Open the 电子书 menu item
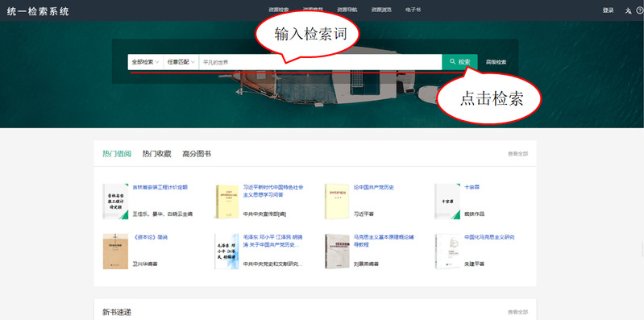This screenshot has width=644, height=320. [413, 10]
